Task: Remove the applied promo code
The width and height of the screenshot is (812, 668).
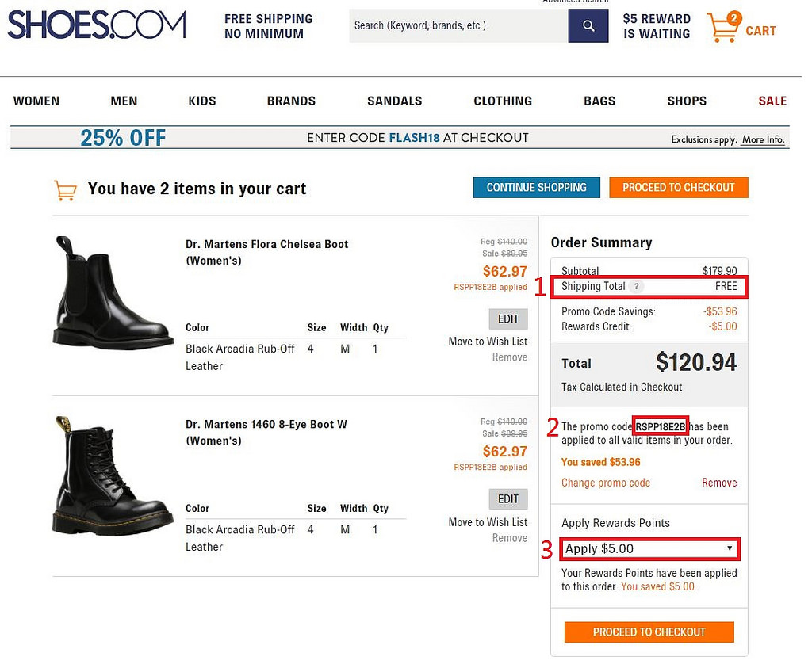Action: [x=718, y=483]
